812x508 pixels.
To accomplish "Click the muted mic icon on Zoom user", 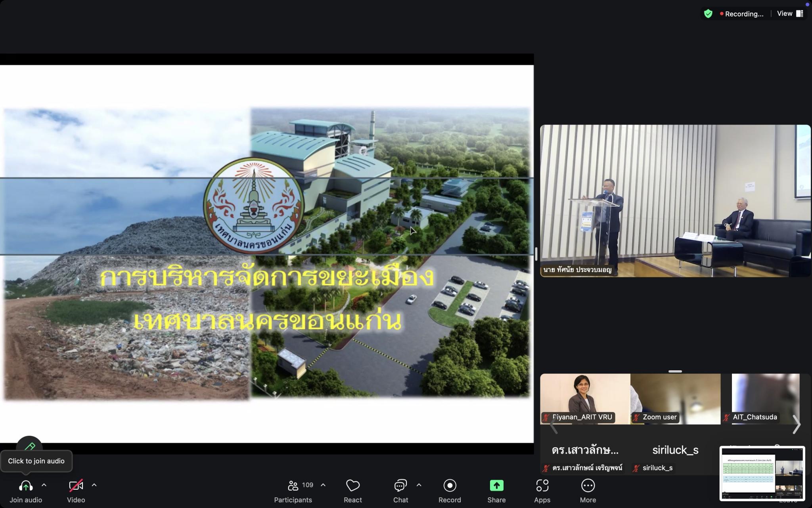I will pyautogui.click(x=636, y=418).
